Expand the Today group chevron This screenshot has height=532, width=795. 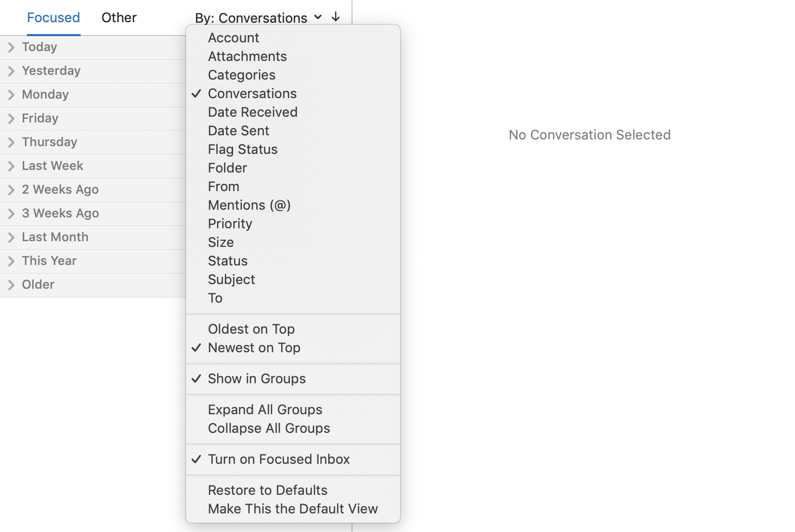11,48
